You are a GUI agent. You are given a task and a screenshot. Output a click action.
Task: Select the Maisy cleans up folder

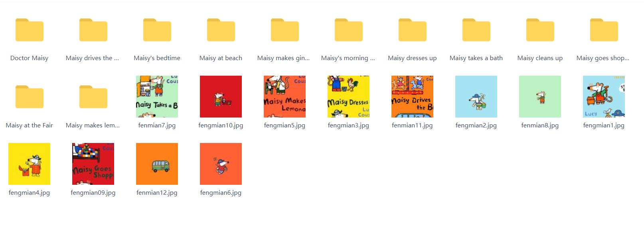point(540,30)
